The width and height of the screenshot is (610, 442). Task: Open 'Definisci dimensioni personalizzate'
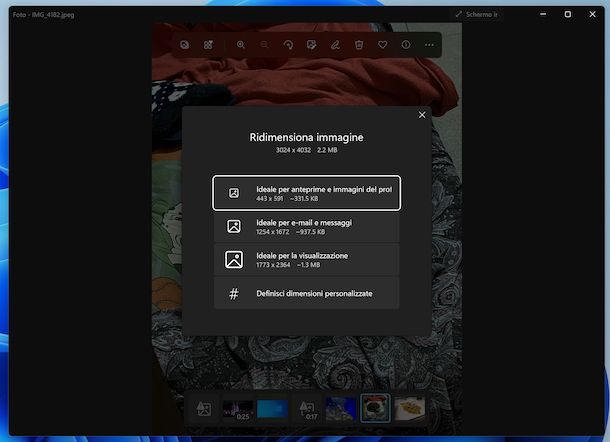(306, 294)
